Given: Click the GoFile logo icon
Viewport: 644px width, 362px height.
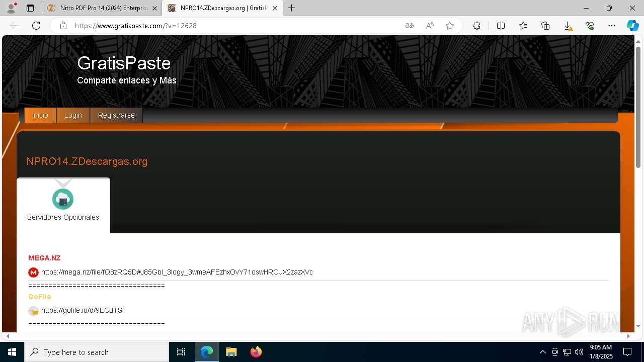Looking at the screenshot, I should coord(33,311).
